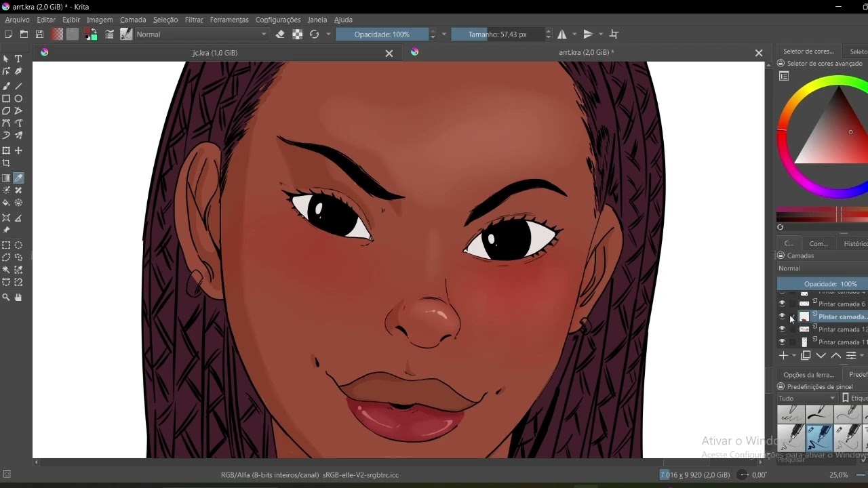The height and width of the screenshot is (488, 868).
Task: Click the duplicate layer button
Action: 806,356
